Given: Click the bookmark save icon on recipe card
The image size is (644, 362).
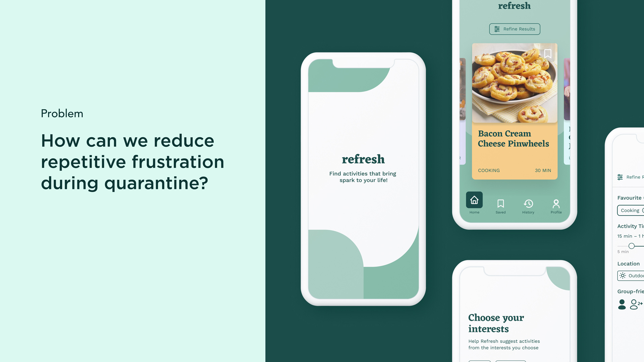Looking at the screenshot, I should 548,54.
